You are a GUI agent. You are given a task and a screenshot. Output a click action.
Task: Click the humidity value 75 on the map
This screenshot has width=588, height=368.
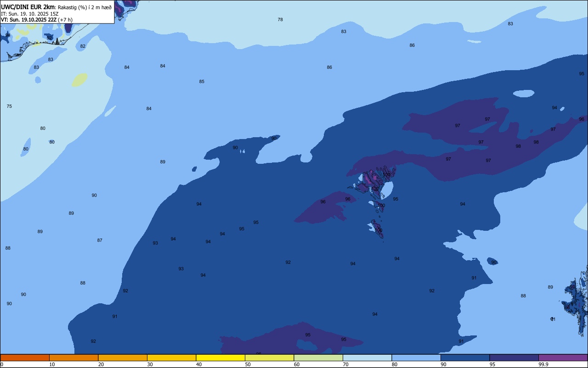pyautogui.click(x=9, y=106)
